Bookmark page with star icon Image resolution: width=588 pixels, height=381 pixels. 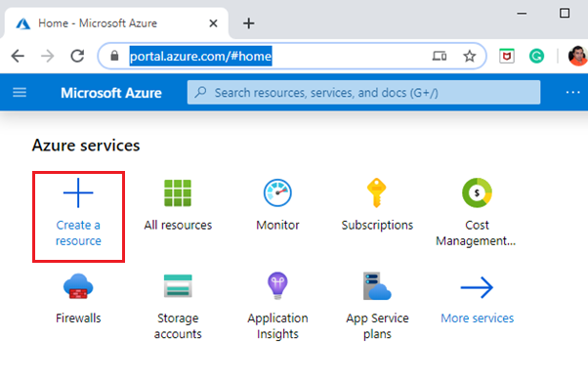(469, 57)
